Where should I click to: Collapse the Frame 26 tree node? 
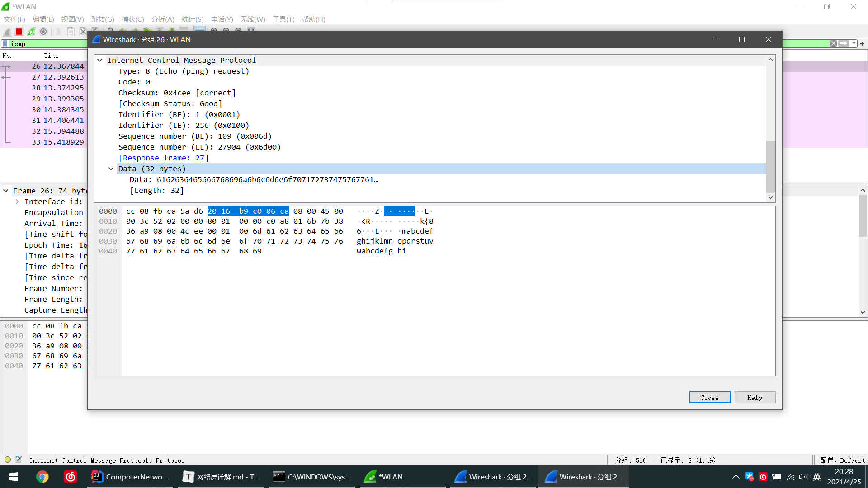pos(6,191)
